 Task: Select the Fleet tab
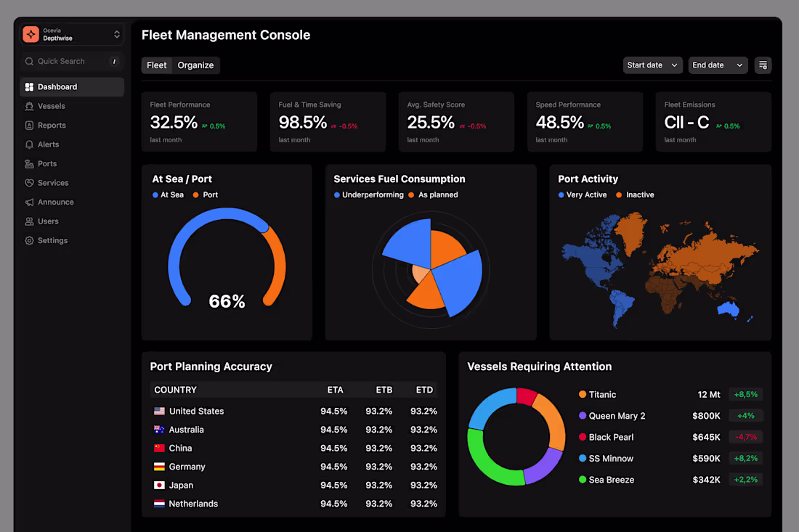click(156, 65)
